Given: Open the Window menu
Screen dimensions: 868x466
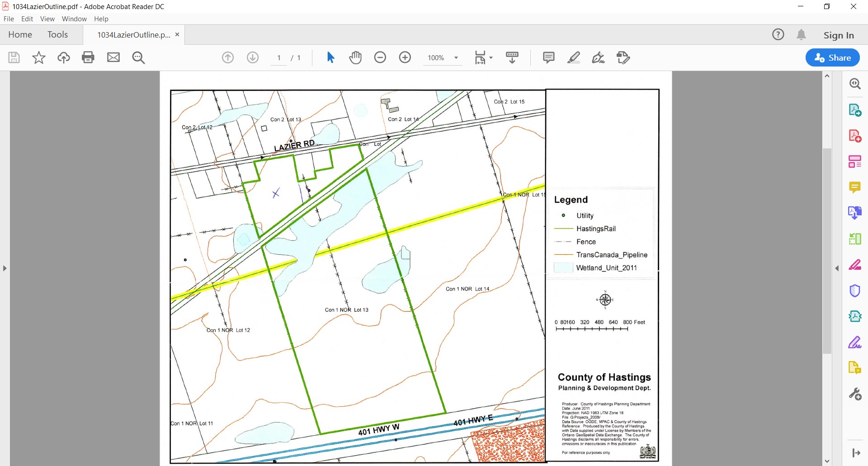Looking at the screenshot, I should [x=74, y=19].
